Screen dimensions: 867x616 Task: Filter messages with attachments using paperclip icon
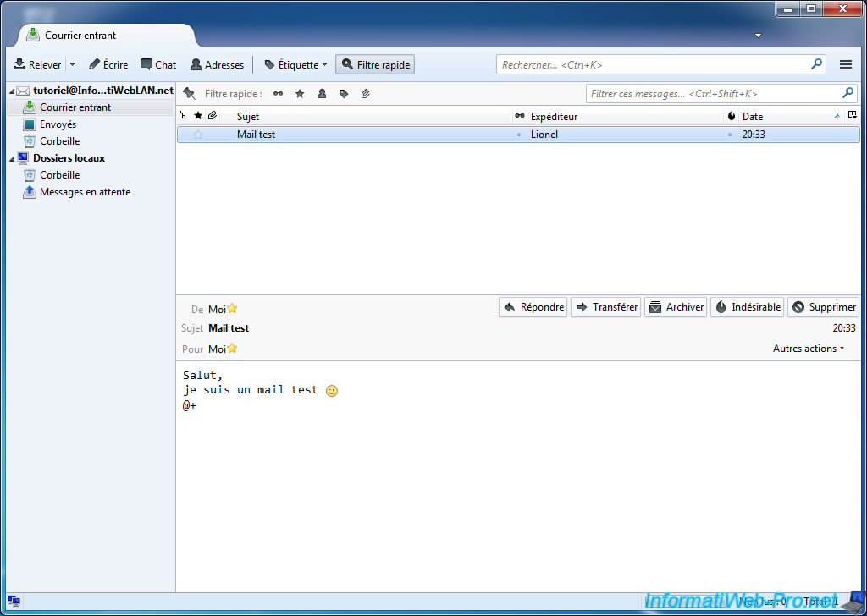[365, 93]
